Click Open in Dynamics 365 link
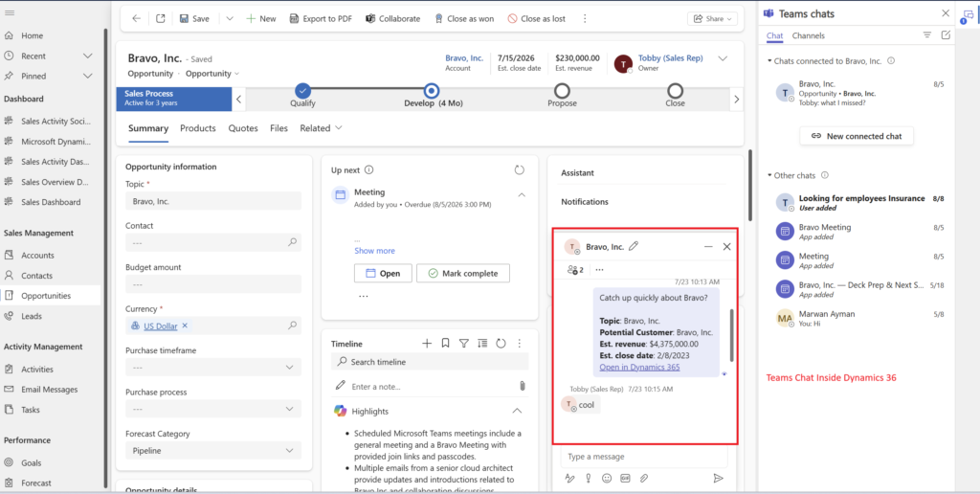The height and width of the screenshot is (494, 980). click(639, 367)
